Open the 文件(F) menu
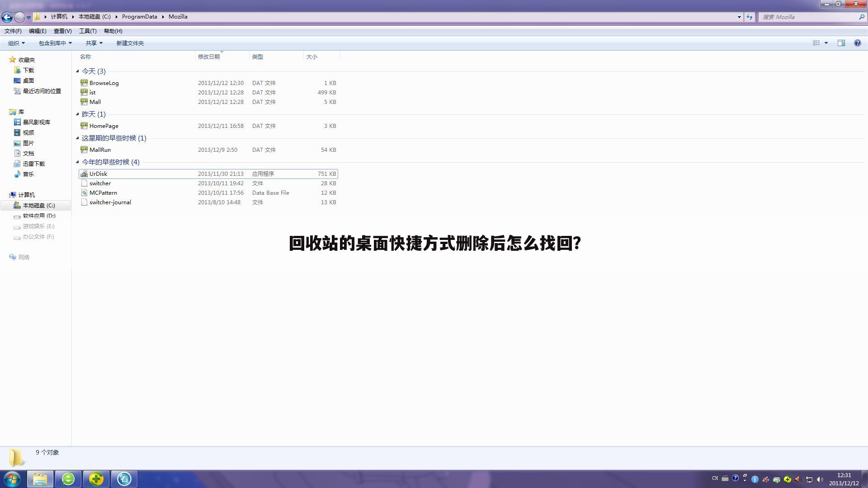868x488 pixels. (x=13, y=31)
